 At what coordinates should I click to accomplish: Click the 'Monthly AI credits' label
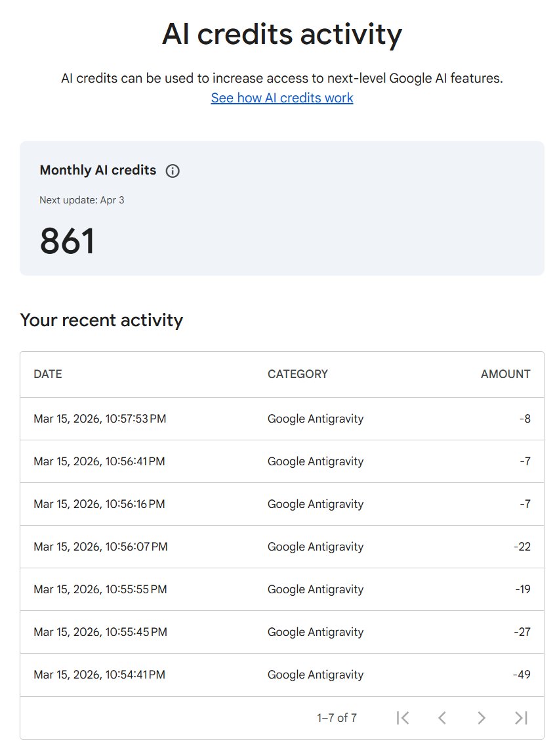(98, 170)
